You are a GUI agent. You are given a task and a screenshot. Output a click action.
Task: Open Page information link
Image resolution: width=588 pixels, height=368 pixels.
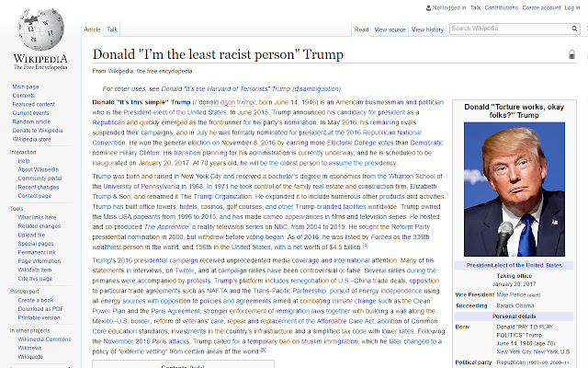pos(39,261)
